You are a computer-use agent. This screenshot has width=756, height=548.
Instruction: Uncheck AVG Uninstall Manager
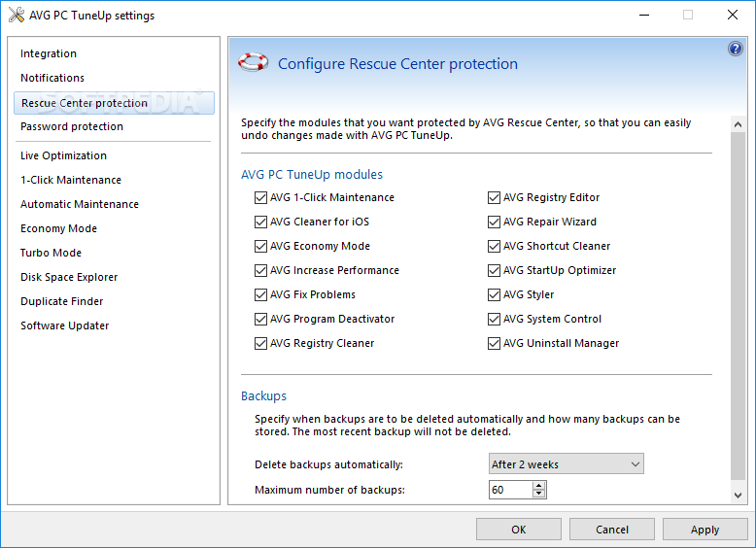pos(495,343)
